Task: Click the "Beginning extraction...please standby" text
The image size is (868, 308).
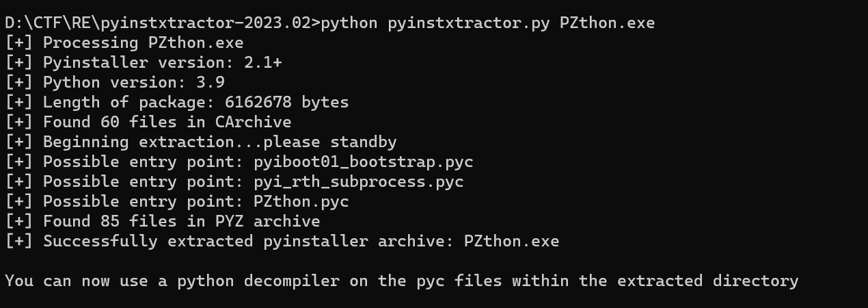Action: point(219,142)
